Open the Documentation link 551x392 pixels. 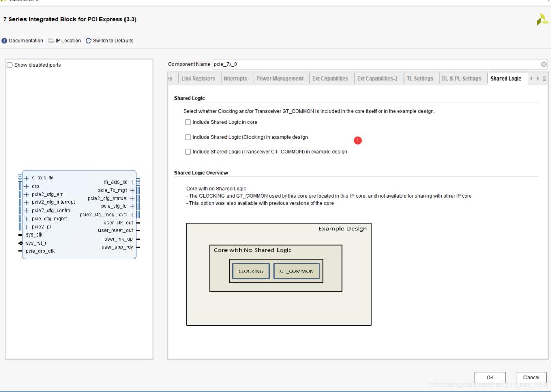coord(26,41)
